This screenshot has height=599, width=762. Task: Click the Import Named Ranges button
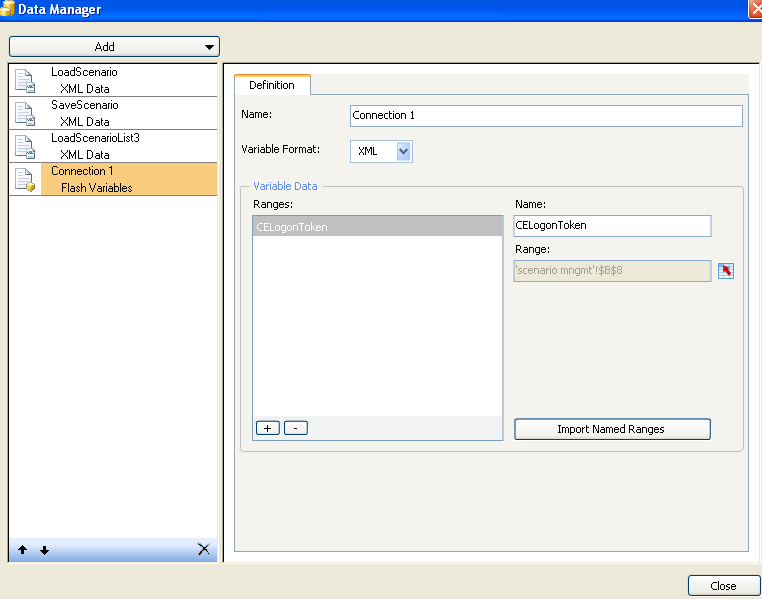[612, 429]
